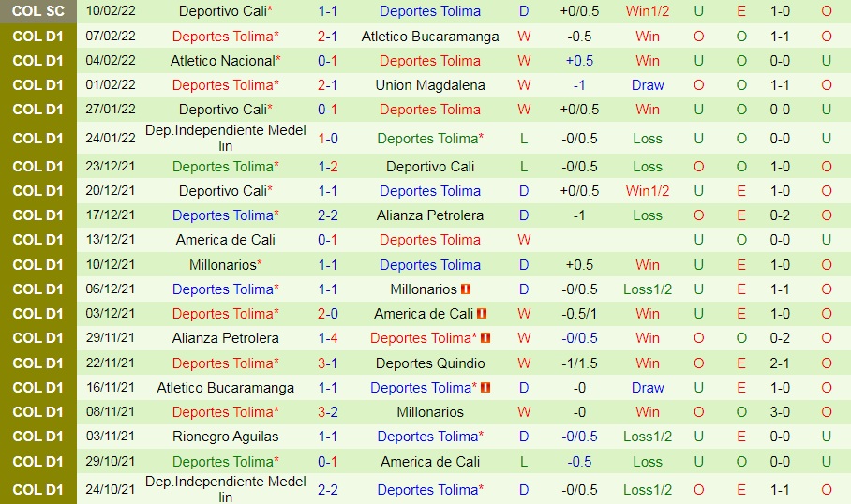Image resolution: width=851 pixels, height=504 pixels.
Task: Open Atletico Bucaramanga link in 07/02/22 row
Action: 430,36
